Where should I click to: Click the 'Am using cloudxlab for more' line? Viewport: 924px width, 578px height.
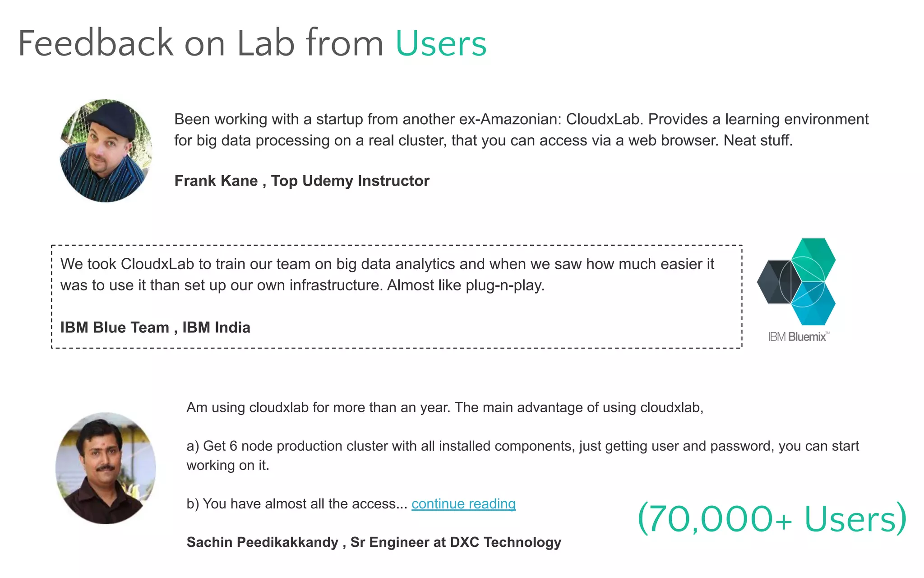coord(445,407)
